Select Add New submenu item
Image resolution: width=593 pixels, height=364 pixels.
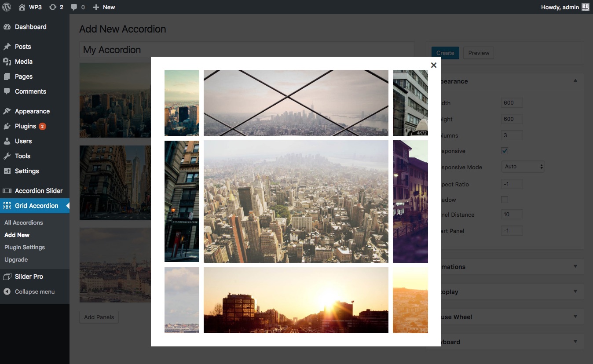[17, 235]
